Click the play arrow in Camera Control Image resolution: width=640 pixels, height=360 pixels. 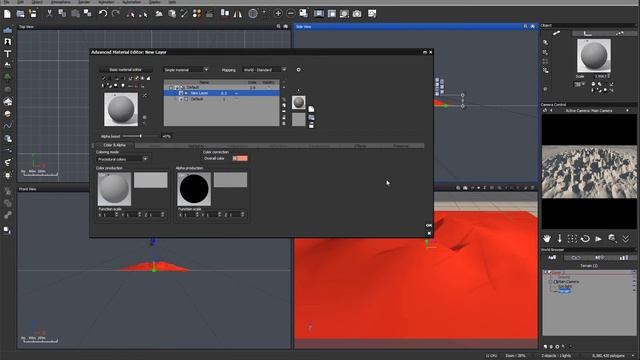598,239
